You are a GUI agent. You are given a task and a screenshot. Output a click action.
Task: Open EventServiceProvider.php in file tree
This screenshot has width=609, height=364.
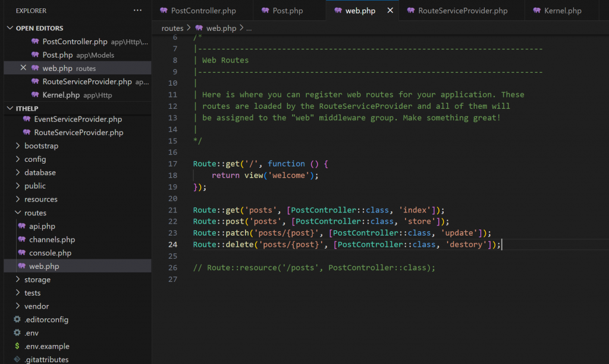point(78,119)
